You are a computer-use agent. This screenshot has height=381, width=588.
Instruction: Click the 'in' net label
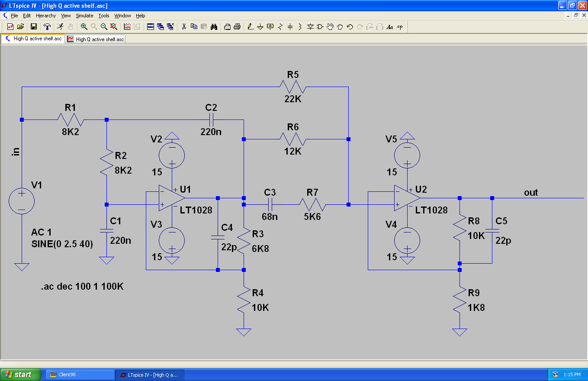tap(16, 152)
